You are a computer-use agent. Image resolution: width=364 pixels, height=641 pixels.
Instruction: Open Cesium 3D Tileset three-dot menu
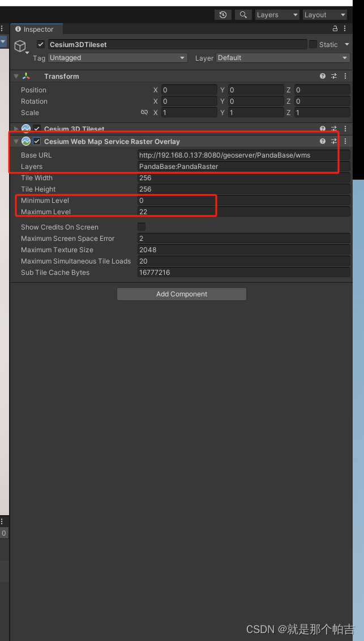click(345, 129)
